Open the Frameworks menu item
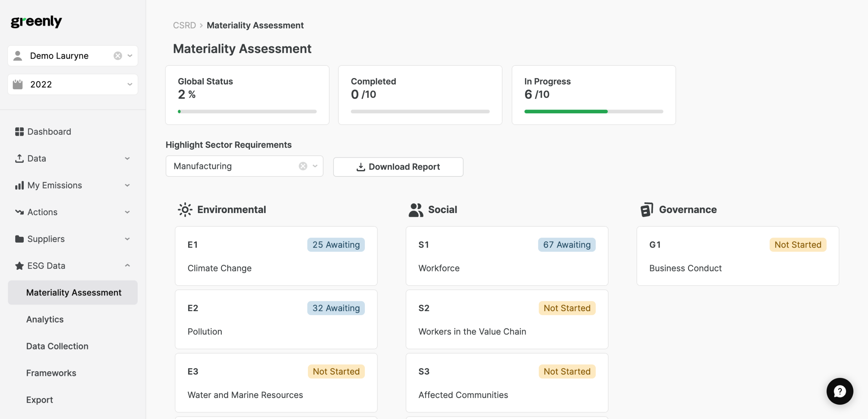Image resolution: width=868 pixels, height=419 pixels. (x=51, y=373)
